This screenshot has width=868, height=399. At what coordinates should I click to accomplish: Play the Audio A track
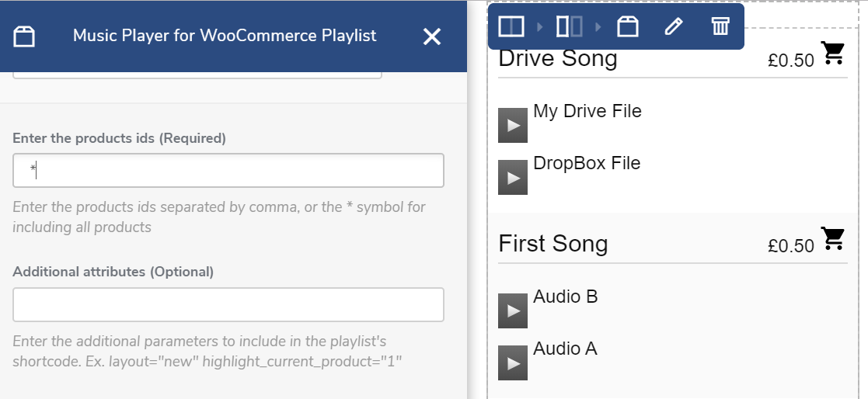coord(513,363)
